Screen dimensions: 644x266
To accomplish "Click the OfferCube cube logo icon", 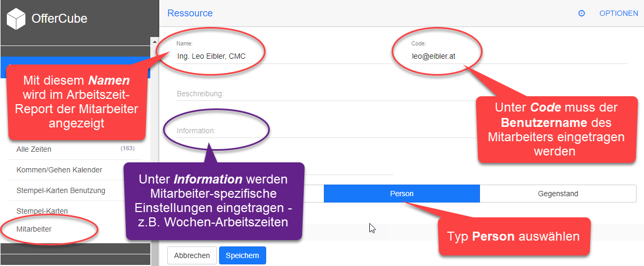I will 16,20.
